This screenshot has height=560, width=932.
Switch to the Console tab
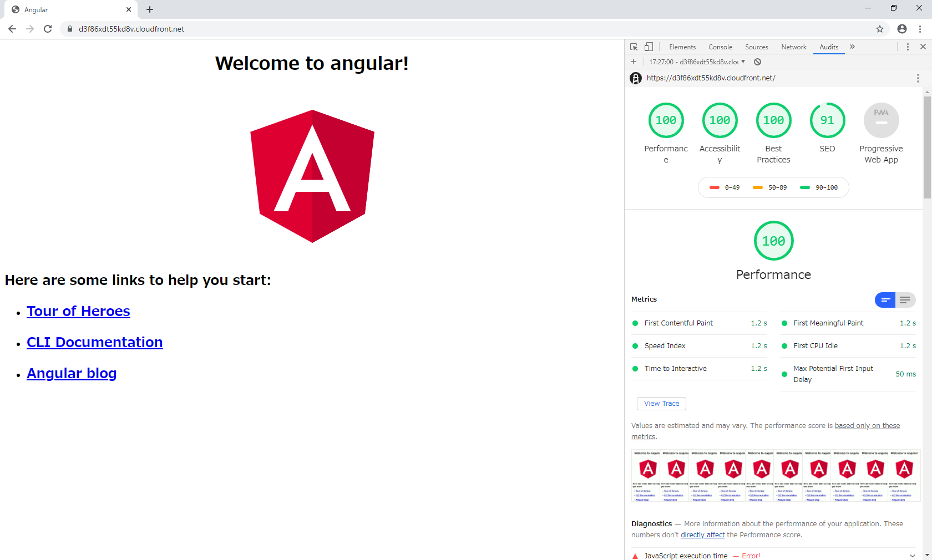coord(720,47)
